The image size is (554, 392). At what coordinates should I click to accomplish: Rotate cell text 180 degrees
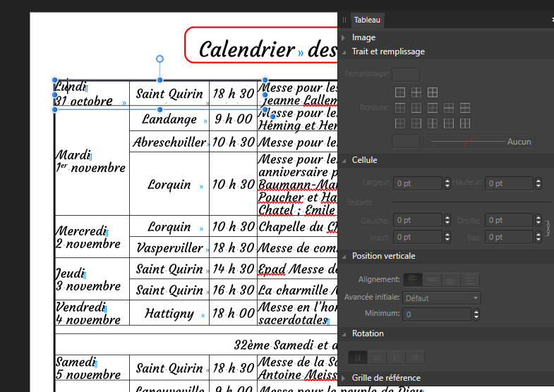(x=396, y=357)
